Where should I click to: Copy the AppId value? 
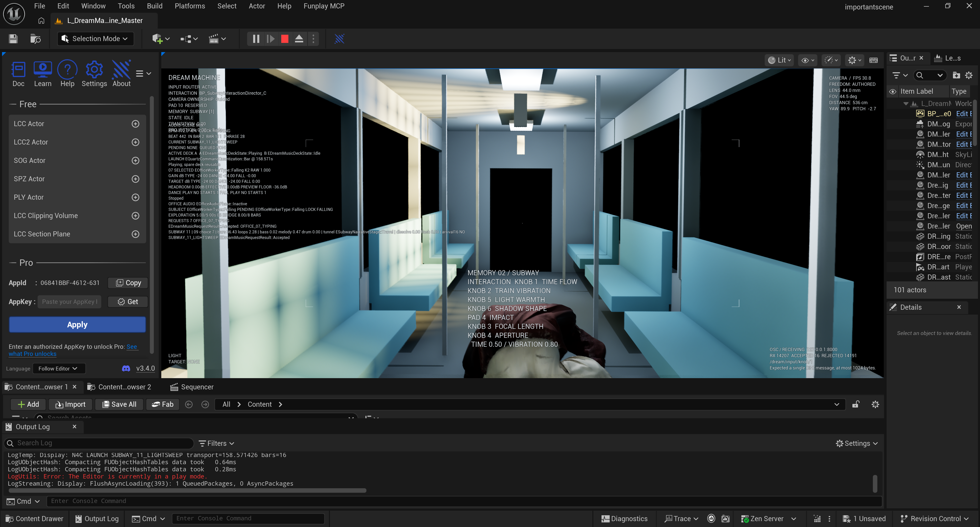click(128, 283)
